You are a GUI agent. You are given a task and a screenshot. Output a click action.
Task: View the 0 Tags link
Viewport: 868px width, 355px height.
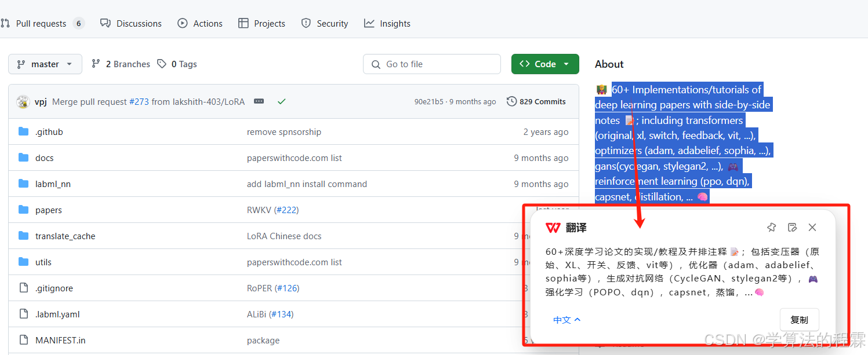click(177, 64)
